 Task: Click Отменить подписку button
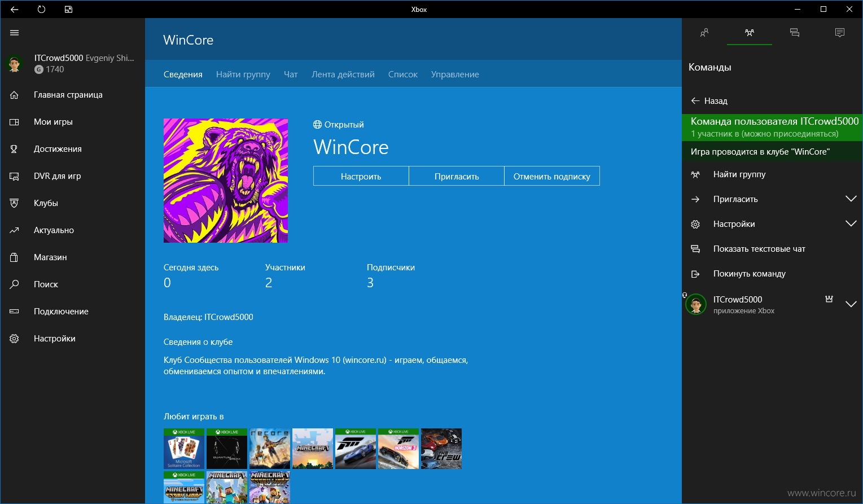(x=552, y=176)
